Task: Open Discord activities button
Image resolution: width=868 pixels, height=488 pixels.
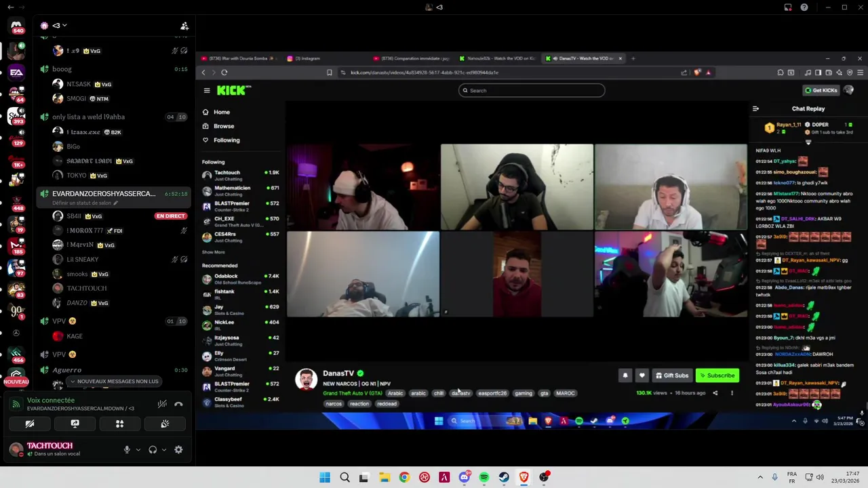Action: coord(119,424)
